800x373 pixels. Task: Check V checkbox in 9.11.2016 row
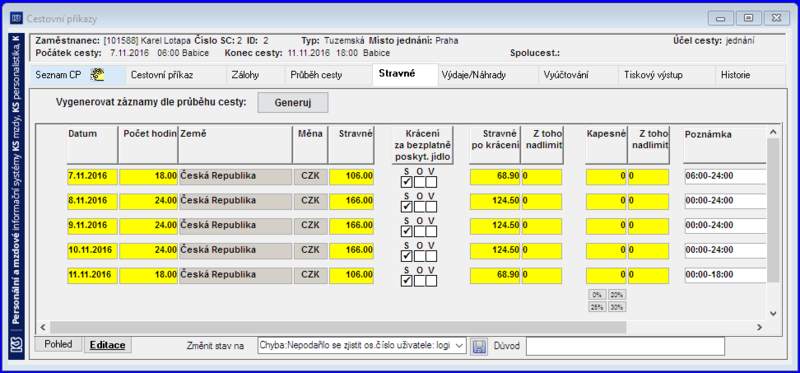(431, 231)
